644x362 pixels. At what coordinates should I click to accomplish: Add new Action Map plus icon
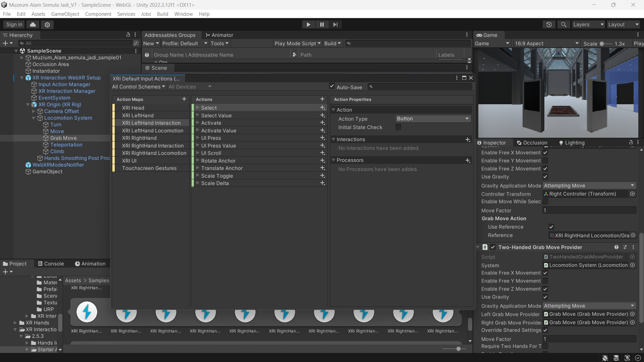[184, 99]
